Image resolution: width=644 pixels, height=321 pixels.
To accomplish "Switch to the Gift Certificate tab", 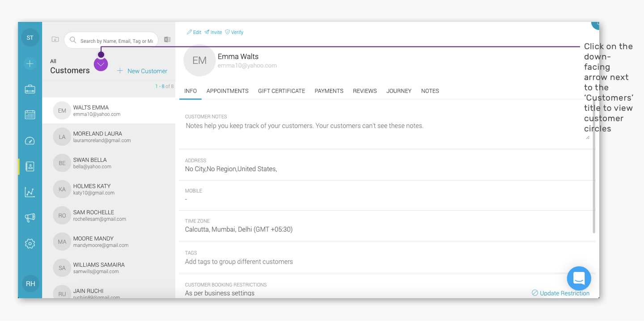I will pos(281,91).
